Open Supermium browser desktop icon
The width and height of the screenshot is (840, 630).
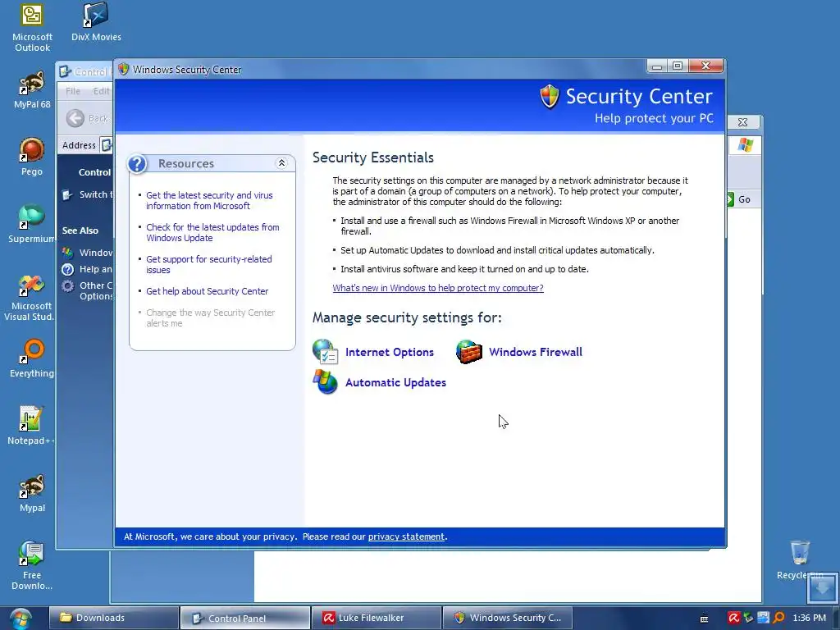click(31, 224)
